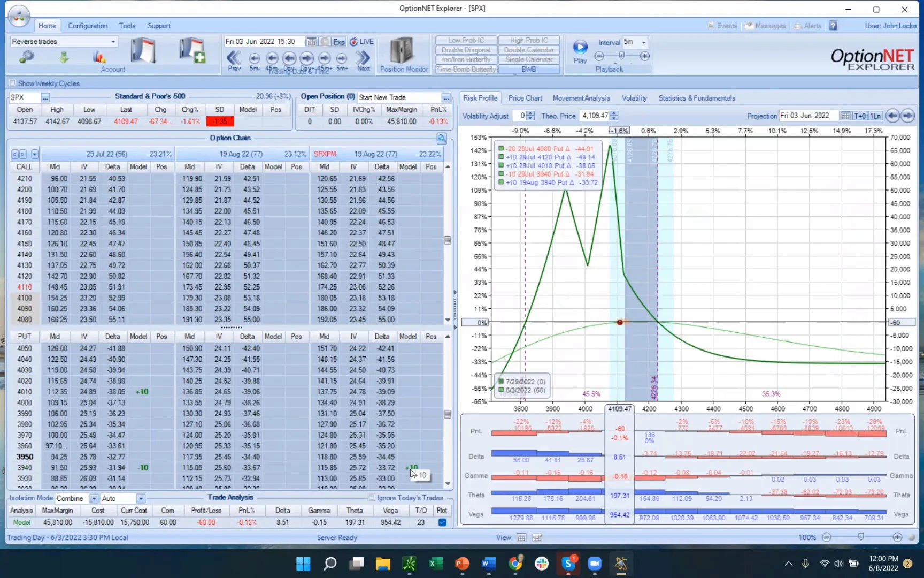Click the status bar grid view icon
Image resolution: width=924 pixels, height=578 pixels.
pyautogui.click(x=521, y=537)
